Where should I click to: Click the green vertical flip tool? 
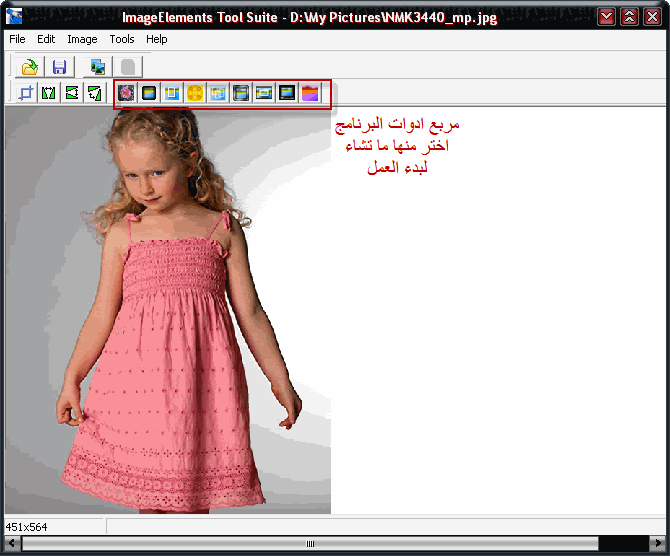(x=72, y=93)
